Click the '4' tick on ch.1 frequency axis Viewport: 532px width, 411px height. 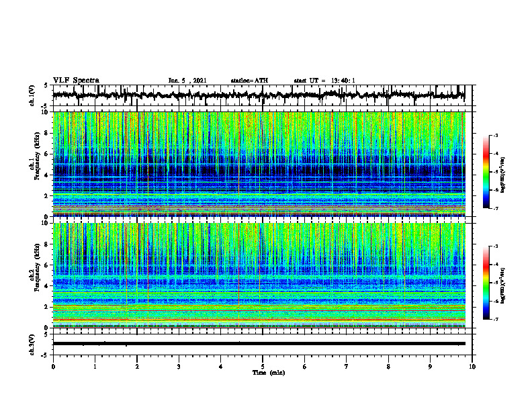coord(47,175)
